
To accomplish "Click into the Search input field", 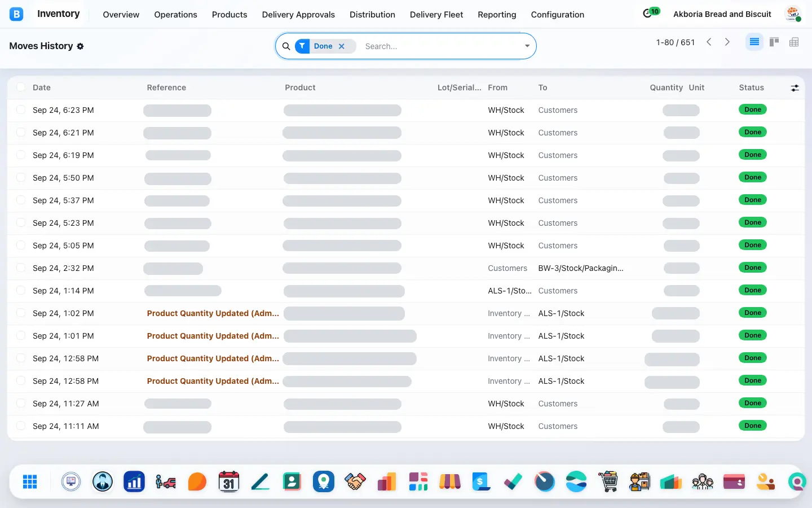I will pos(440,46).
